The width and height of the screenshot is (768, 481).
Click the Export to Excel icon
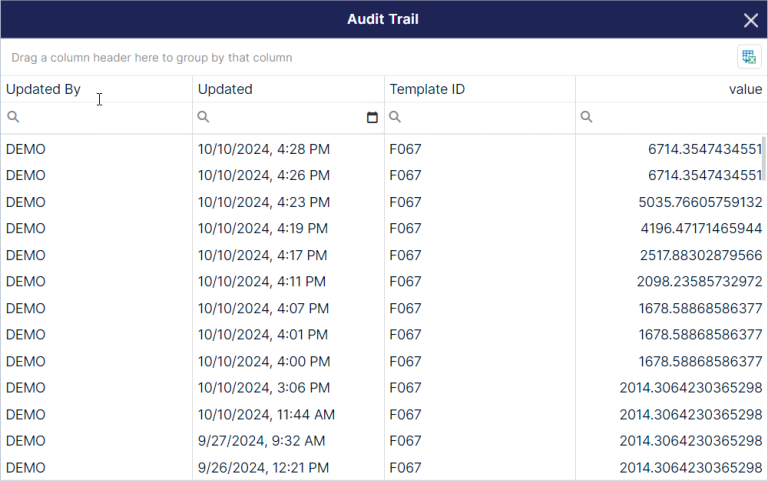click(749, 57)
